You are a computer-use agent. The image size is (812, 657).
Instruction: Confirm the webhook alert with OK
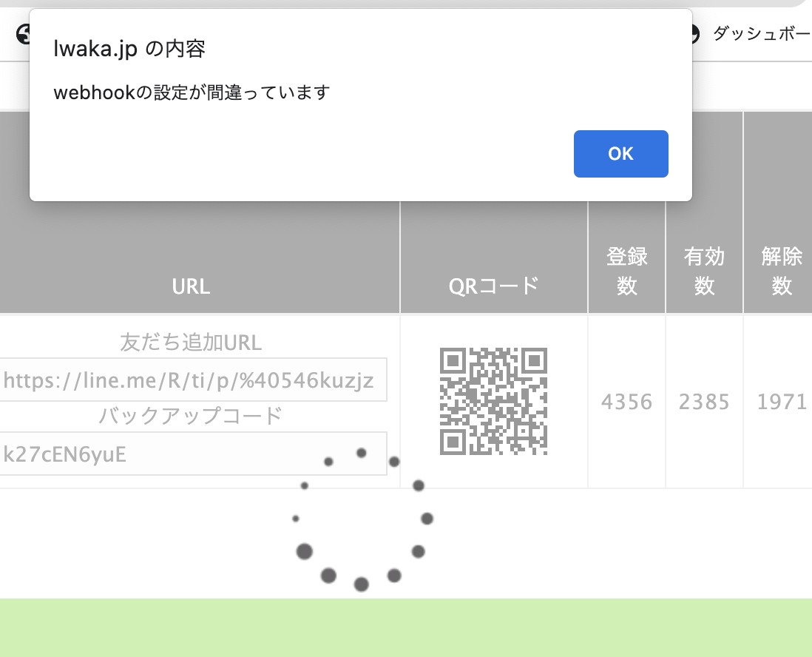620,153
